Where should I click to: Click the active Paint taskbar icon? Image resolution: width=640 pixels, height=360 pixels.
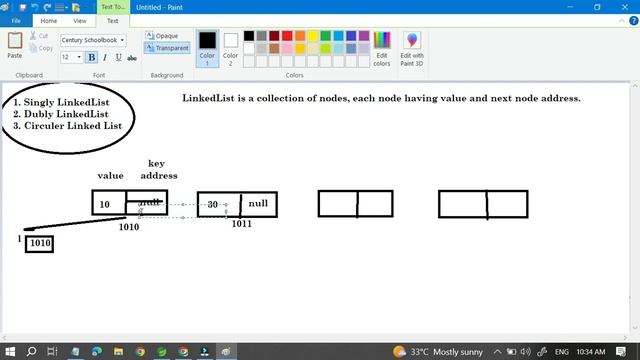(226, 351)
